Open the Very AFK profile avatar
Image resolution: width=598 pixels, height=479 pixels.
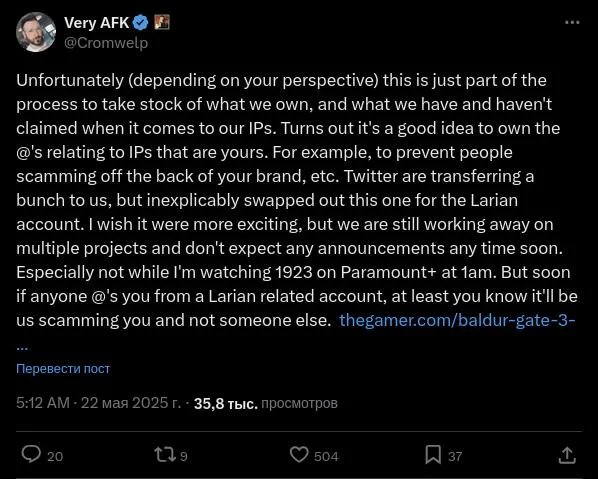(x=36, y=32)
